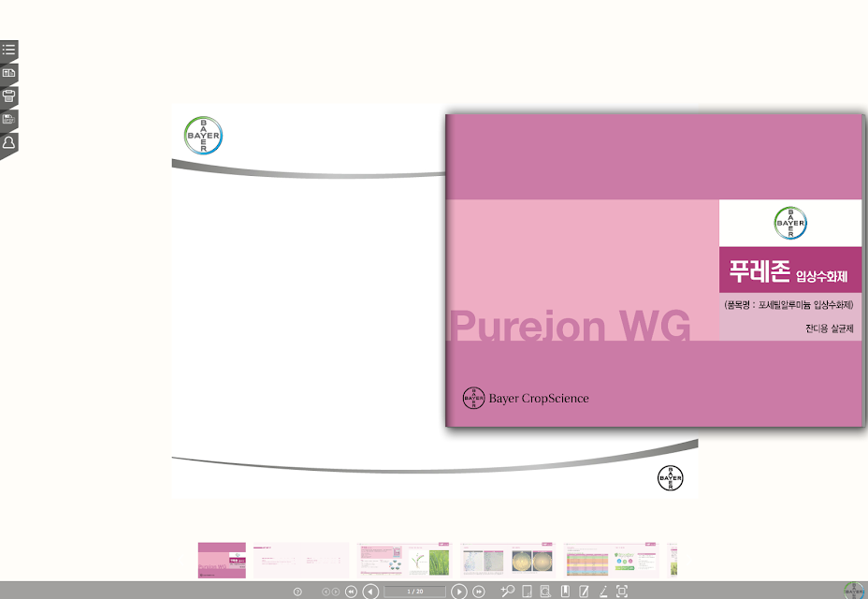
Task: Click the black Bayer logo at the bottom right of the page
Action: [x=671, y=477]
